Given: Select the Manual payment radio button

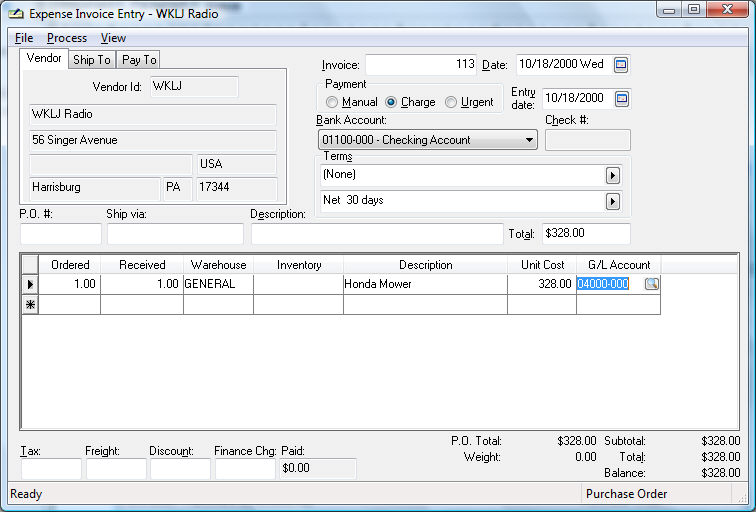Looking at the screenshot, I should (332, 102).
